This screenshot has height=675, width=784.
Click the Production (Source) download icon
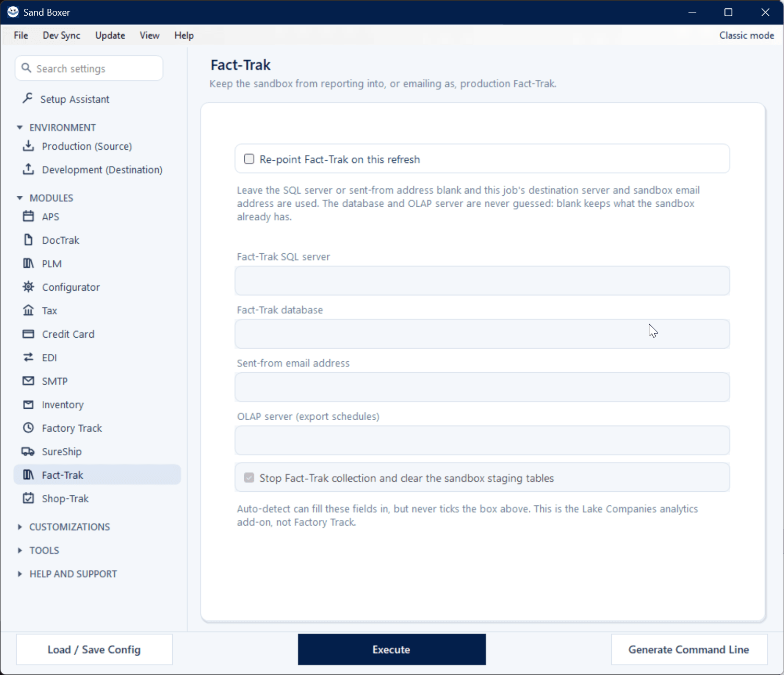click(29, 146)
